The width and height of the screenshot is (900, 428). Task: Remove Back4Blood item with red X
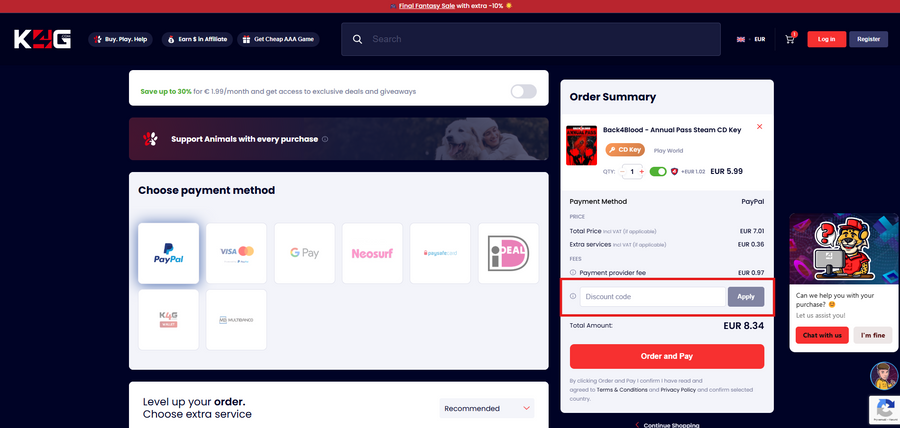[x=759, y=126]
